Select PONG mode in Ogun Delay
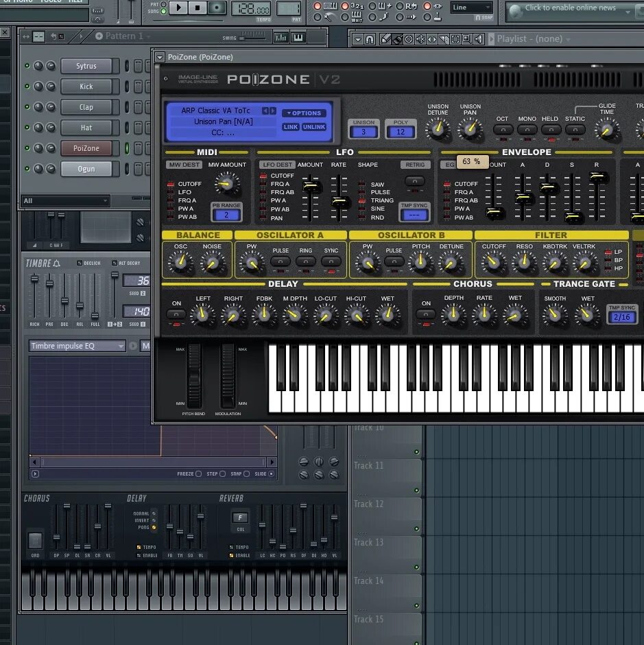Viewport: 644px width, 645px height. tap(154, 528)
